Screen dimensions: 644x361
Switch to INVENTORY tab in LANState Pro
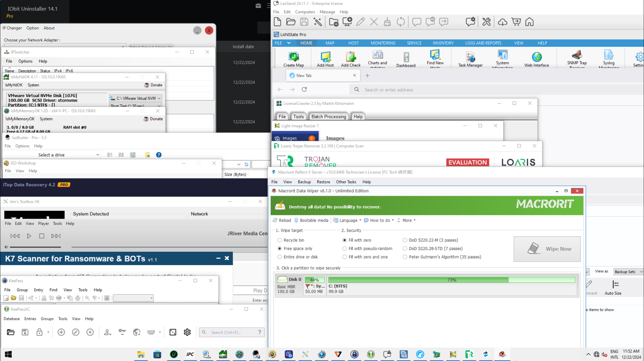(443, 43)
